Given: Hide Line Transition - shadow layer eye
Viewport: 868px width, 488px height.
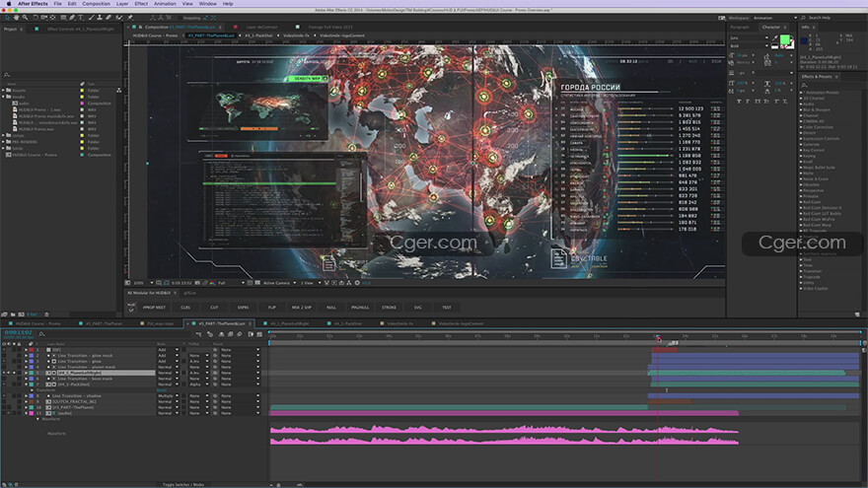Looking at the screenshot, I should point(4,395).
